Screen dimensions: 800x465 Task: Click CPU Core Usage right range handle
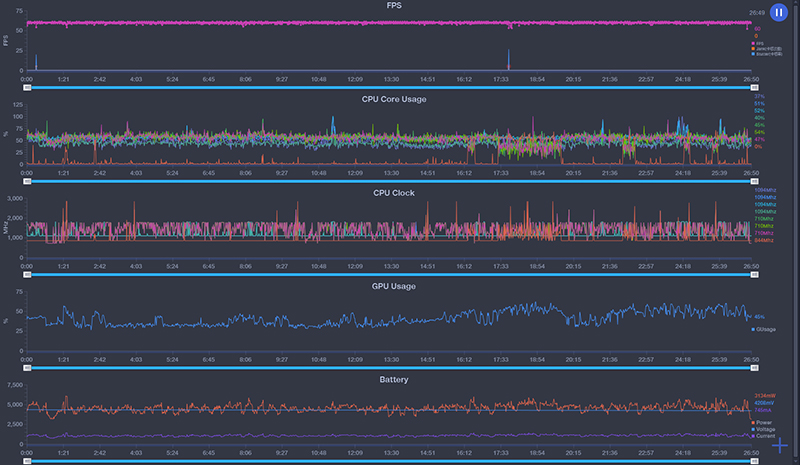tap(754, 181)
